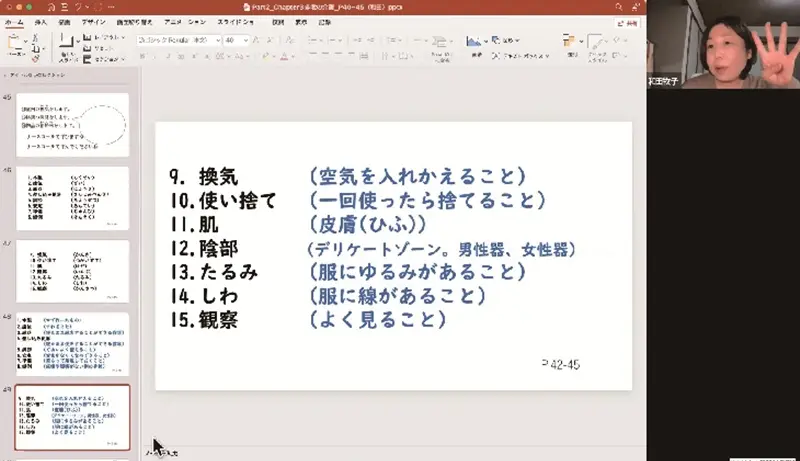Open the New Slide dropdown arrow
This screenshot has height=461, width=800.
[x=77, y=41]
